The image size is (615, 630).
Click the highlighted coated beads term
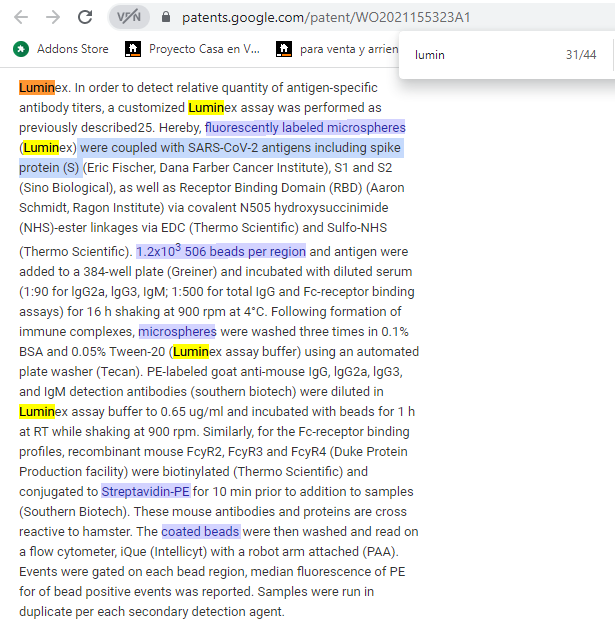click(200, 532)
